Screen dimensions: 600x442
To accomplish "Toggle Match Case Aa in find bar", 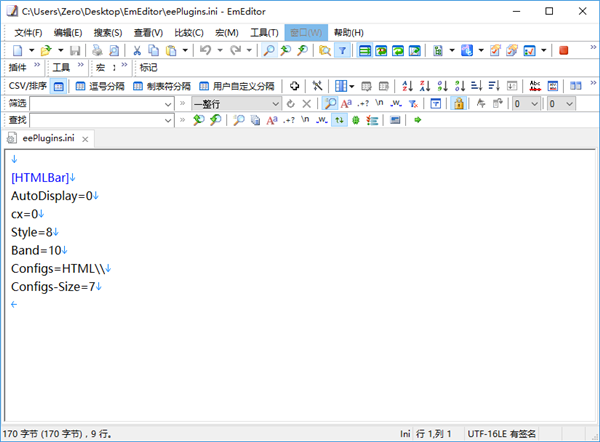I will click(x=272, y=120).
